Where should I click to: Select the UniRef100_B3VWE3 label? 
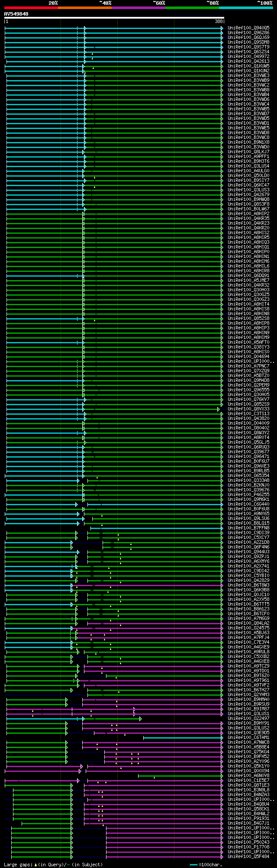[248, 75]
